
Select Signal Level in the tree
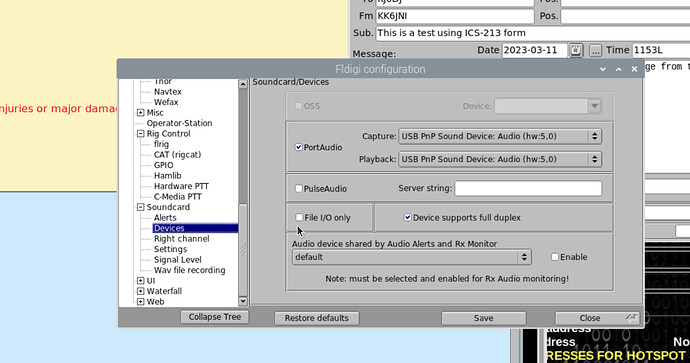[x=178, y=260]
